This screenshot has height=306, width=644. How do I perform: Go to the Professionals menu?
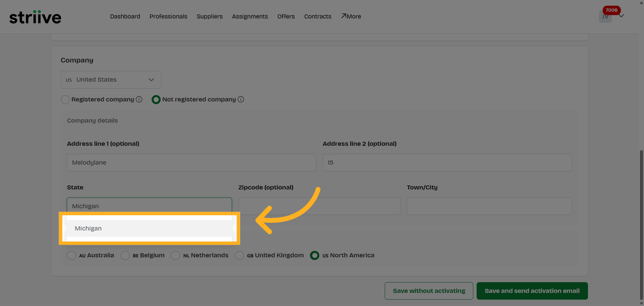168,16
